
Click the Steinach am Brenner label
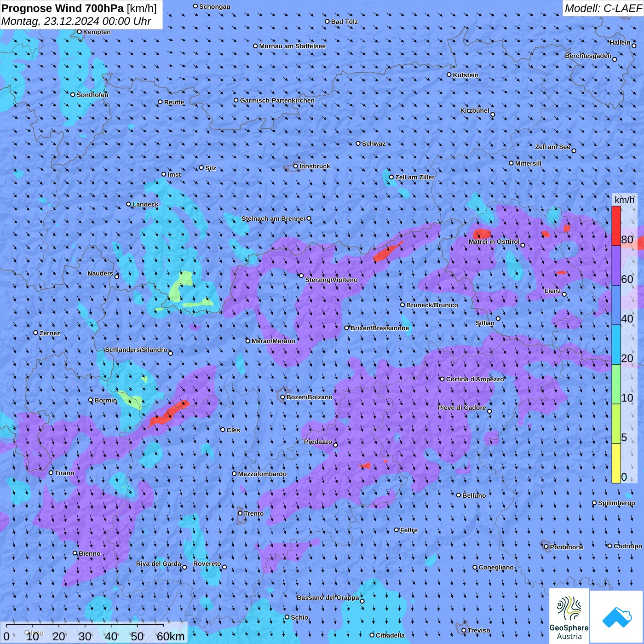tap(273, 218)
